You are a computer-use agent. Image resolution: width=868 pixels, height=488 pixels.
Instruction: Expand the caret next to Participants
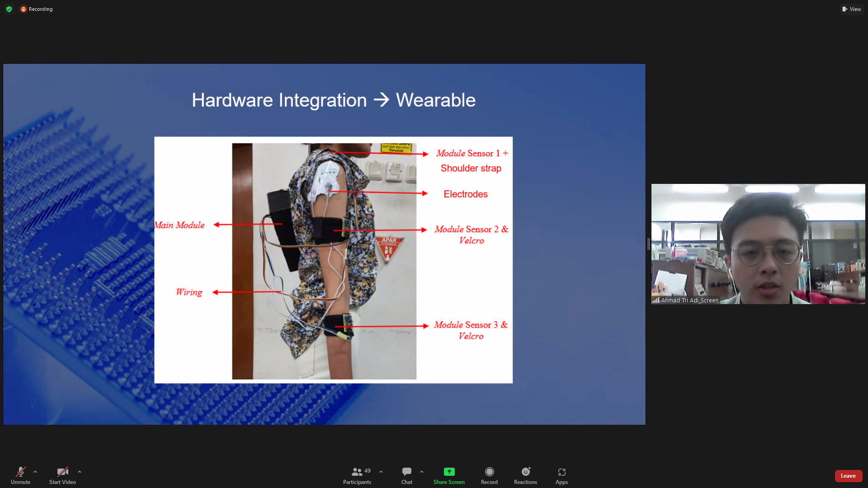click(381, 472)
